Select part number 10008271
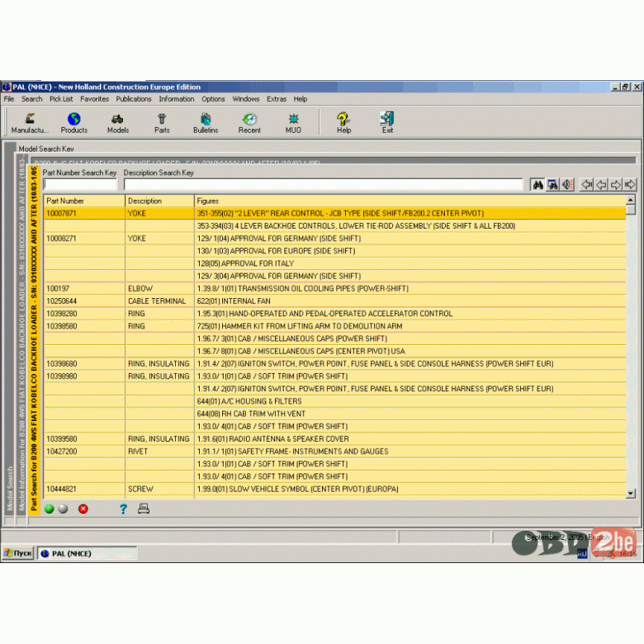The height and width of the screenshot is (644, 644). (x=61, y=239)
